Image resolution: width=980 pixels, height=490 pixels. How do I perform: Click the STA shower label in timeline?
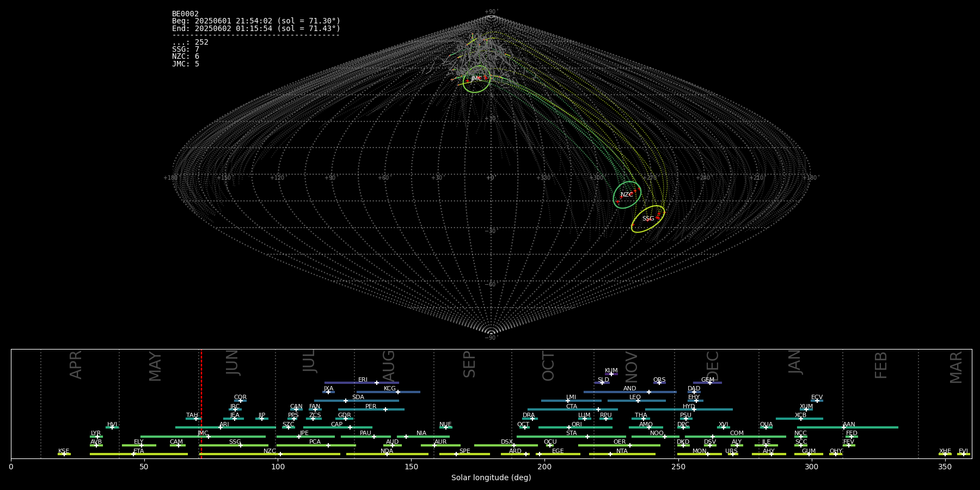(571, 433)
